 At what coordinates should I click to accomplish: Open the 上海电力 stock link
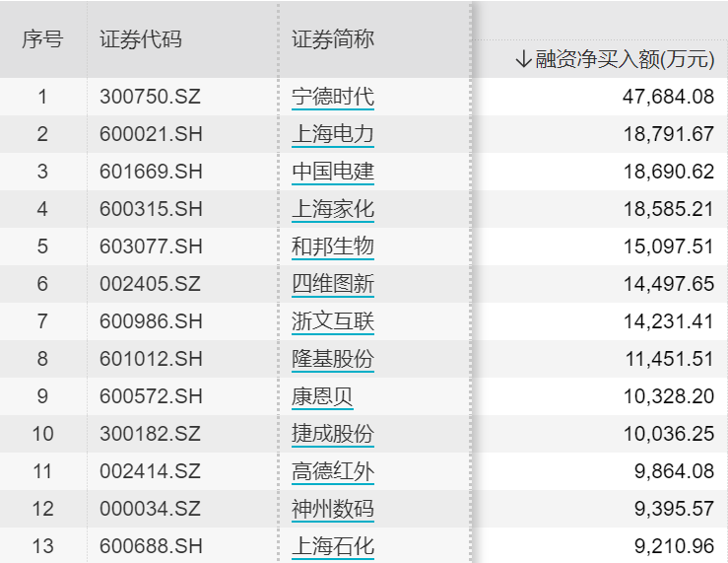(333, 134)
